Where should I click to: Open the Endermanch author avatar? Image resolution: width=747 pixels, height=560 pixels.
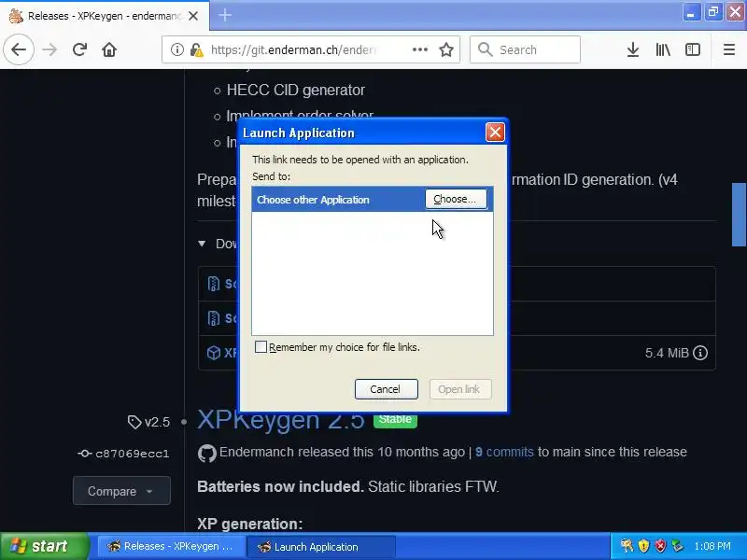coord(206,454)
